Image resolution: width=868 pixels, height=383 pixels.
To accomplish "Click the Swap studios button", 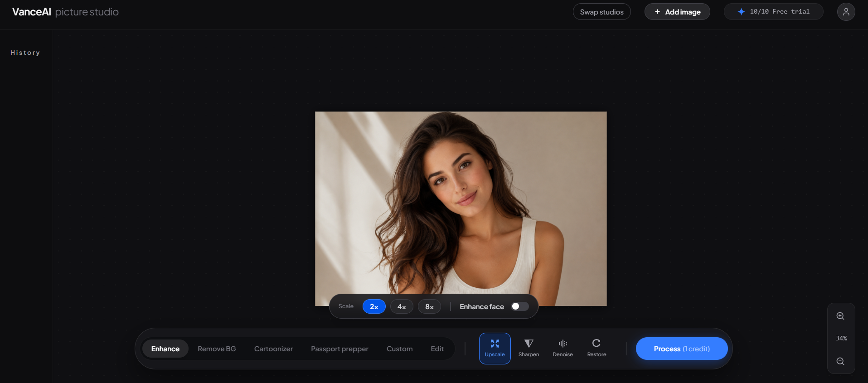I will click(x=601, y=12).
